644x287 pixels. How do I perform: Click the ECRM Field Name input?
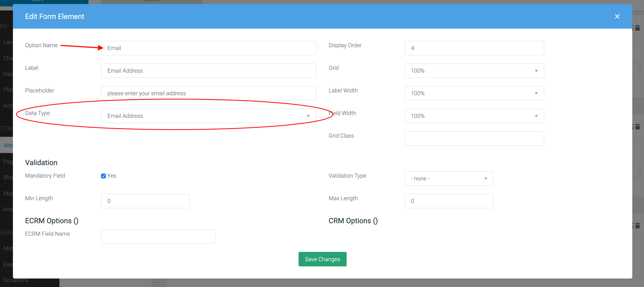click(158, 236)
